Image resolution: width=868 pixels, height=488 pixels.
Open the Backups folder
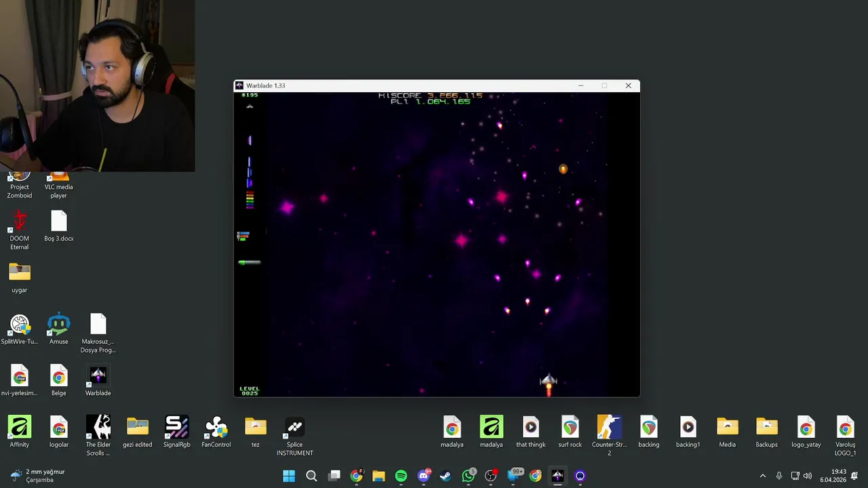pos(767,432)
